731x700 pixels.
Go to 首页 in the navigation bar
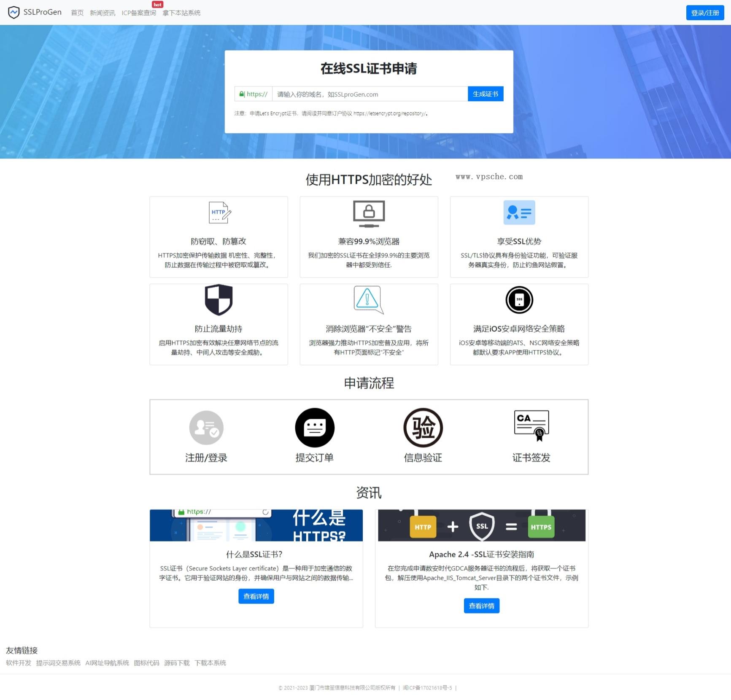[77, 13]
